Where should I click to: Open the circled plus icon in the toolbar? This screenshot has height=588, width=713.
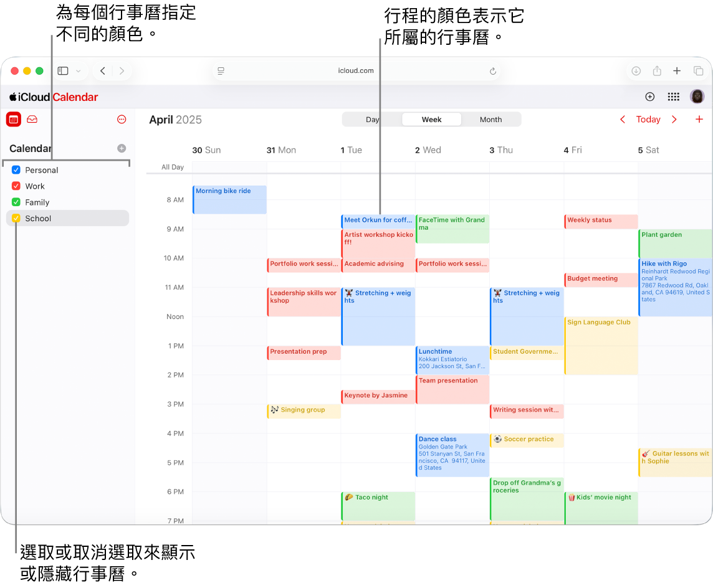[x=649, y=97]
